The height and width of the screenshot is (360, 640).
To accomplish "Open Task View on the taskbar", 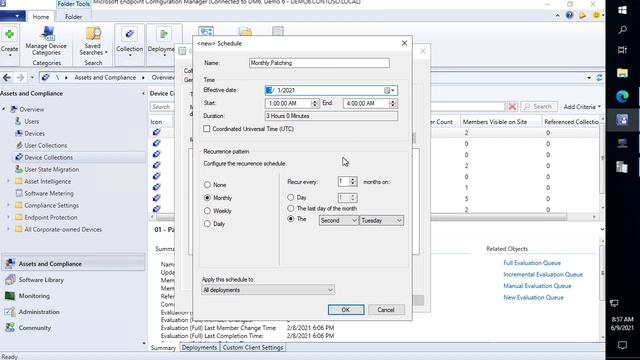I will pyautogui.click(x=622, y=50).
